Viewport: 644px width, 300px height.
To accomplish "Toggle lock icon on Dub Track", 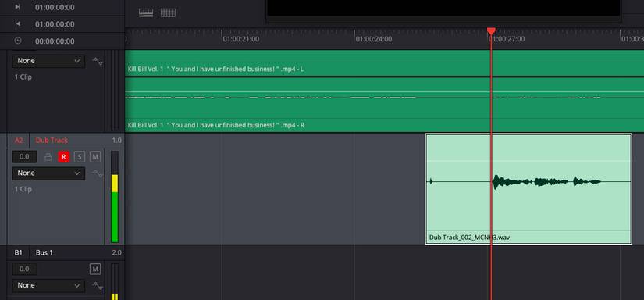I will tap(48, 156).
